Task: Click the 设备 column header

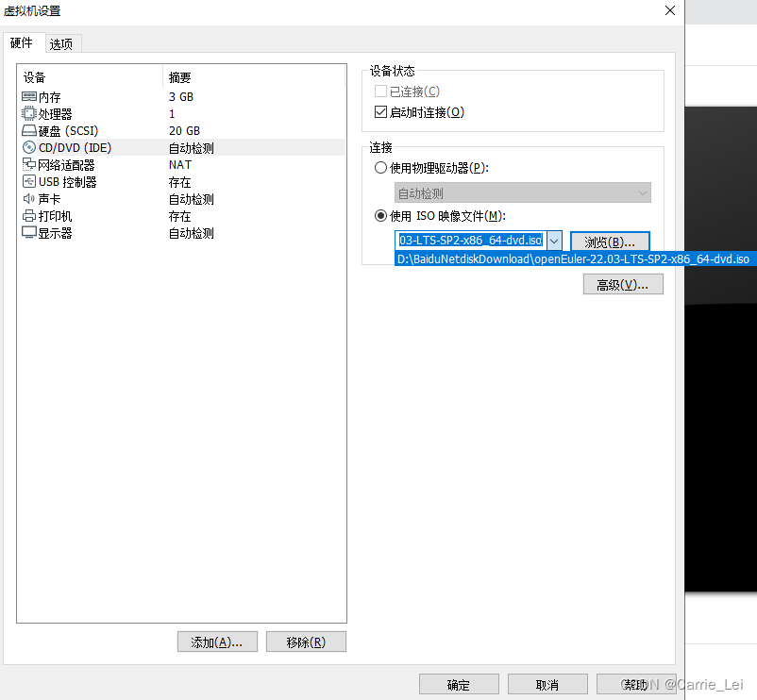Action: click(x=34, y=77)
